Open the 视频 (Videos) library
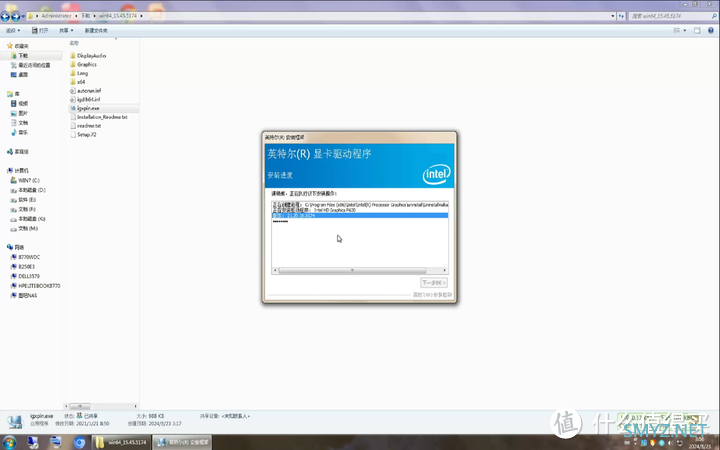This screenshot has height=450, width=720. tap(19, 104)
